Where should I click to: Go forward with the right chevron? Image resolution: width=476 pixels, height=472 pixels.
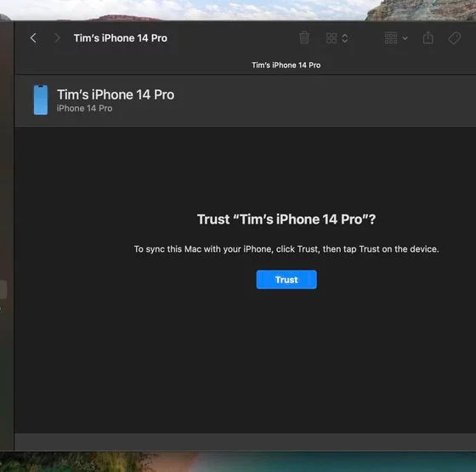coord(57,38)
